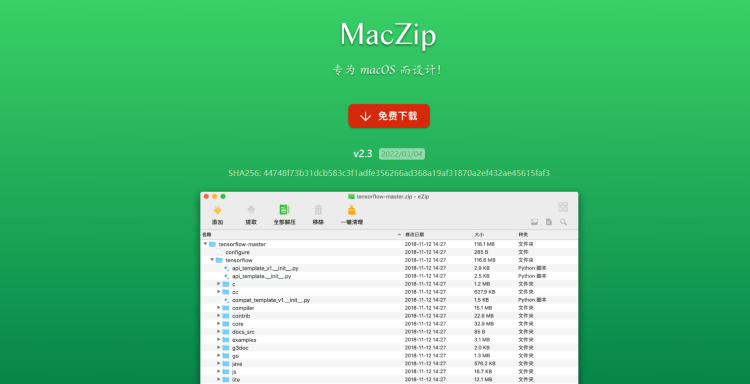Click the folder icon of the js row
750x384 pixels.
(226, 372)
